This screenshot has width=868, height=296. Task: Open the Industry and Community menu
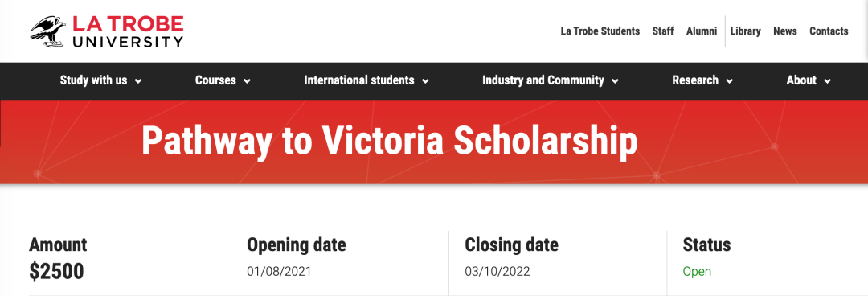tap(543, 80)
